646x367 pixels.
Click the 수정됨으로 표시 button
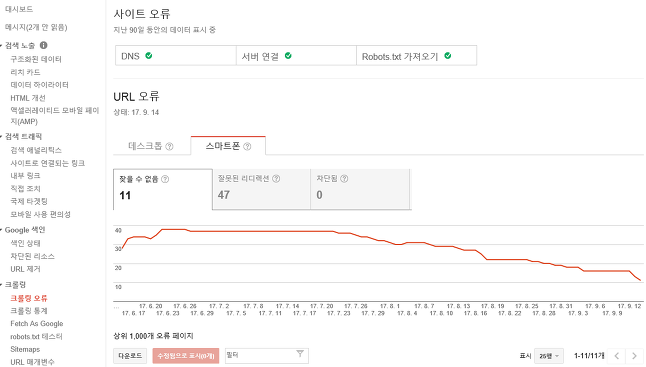pos(186,356)
